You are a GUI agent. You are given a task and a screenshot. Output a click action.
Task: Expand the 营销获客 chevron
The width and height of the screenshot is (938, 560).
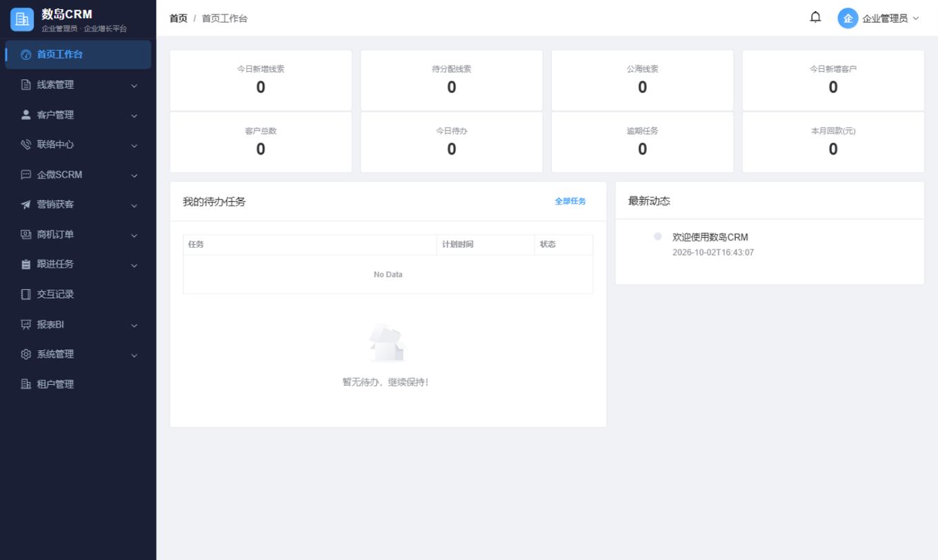[x=134, y=206]
